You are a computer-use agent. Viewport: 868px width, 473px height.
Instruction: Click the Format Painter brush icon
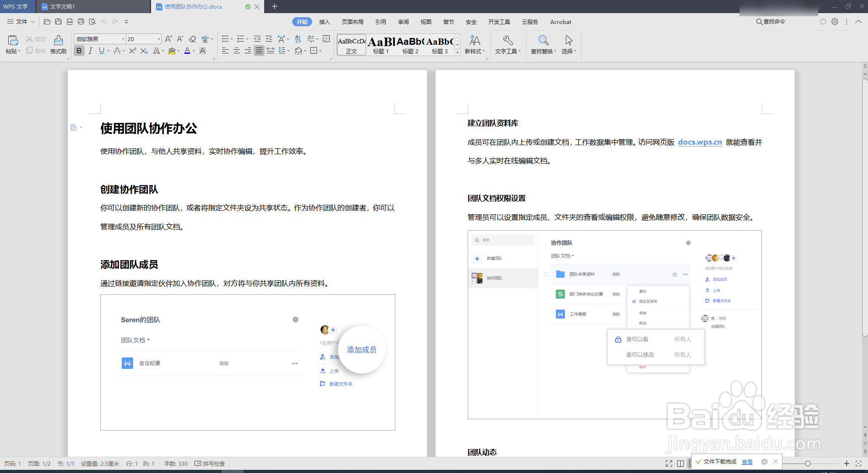tap(58, 40)
